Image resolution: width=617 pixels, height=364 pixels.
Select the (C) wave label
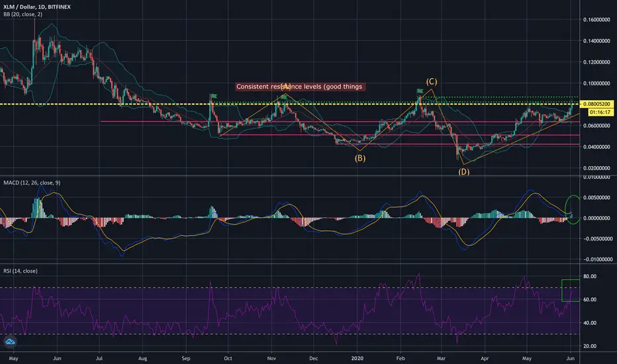(431, 81)
